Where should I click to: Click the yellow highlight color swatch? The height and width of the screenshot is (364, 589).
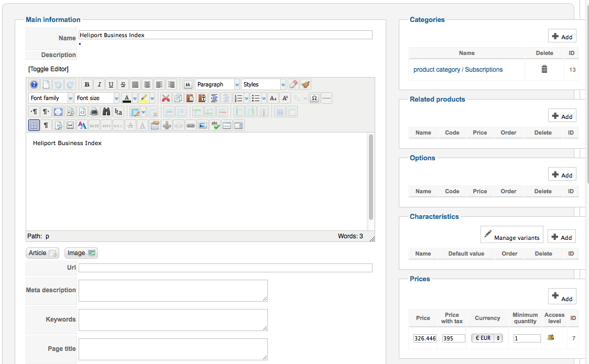(144, 98)
